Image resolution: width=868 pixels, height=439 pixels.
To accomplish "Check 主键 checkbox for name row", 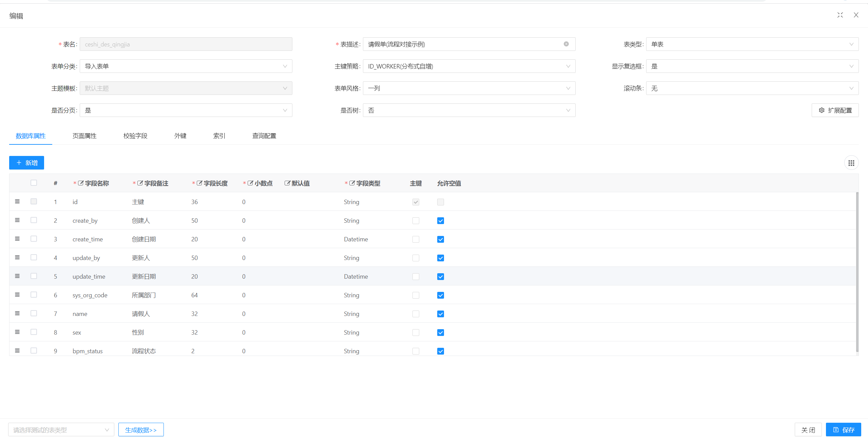I will [416, 314].
